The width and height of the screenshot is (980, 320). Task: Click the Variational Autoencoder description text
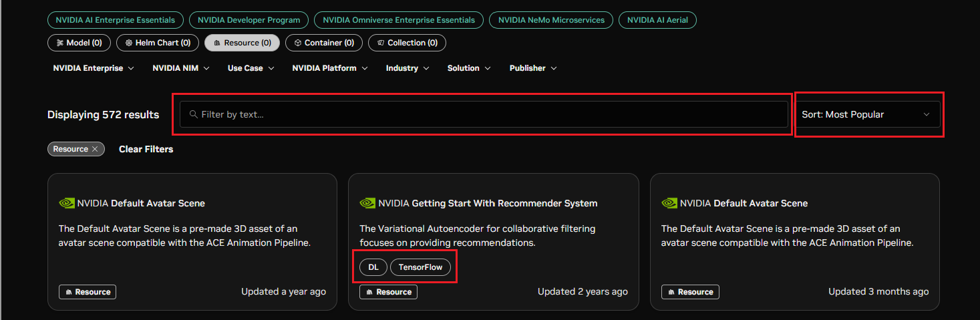click(x=477, y=236)
